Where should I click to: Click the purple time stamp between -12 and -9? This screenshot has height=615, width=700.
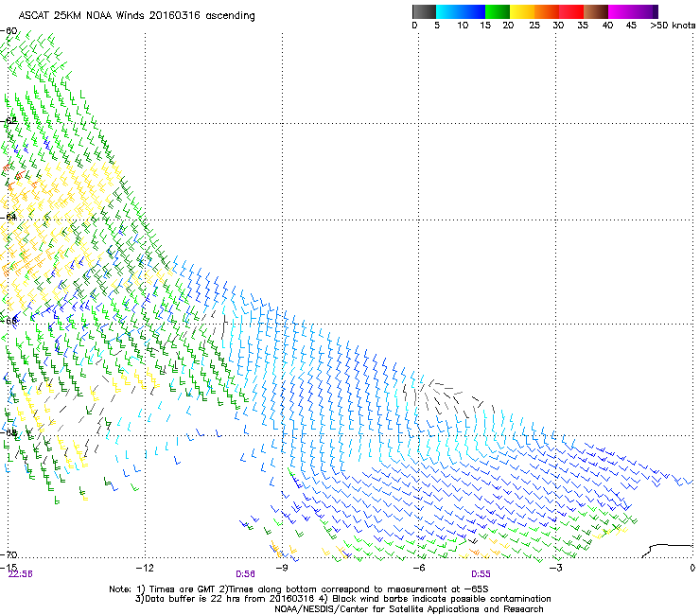click(246, 574)
